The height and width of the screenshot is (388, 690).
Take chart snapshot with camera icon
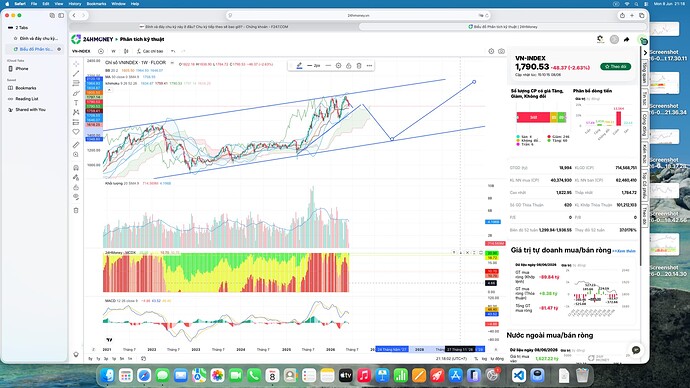tap(501, 51)
